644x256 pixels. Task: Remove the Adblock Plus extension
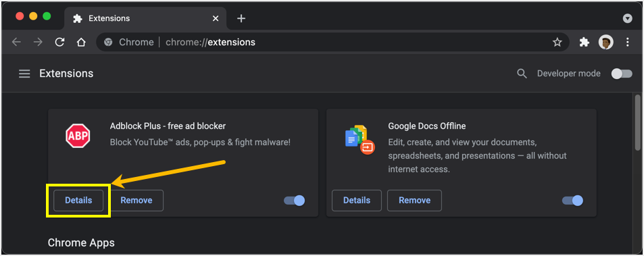click(137, 200)
